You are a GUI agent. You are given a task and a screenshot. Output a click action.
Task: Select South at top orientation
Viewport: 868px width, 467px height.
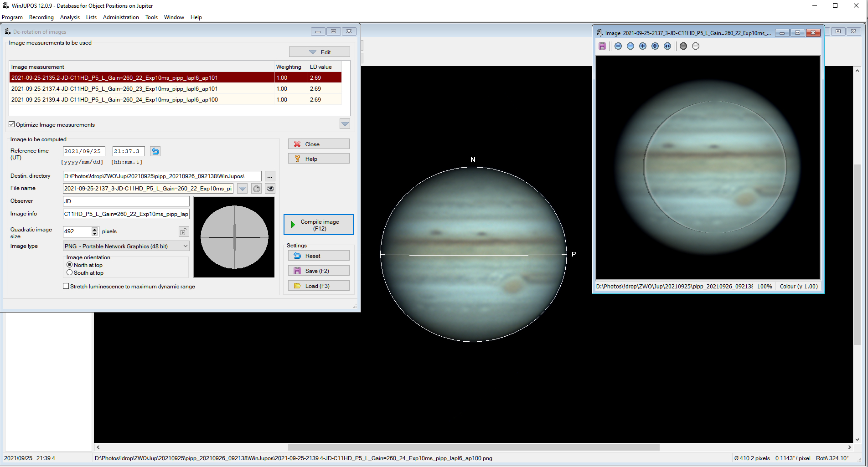tap(70, 272)
